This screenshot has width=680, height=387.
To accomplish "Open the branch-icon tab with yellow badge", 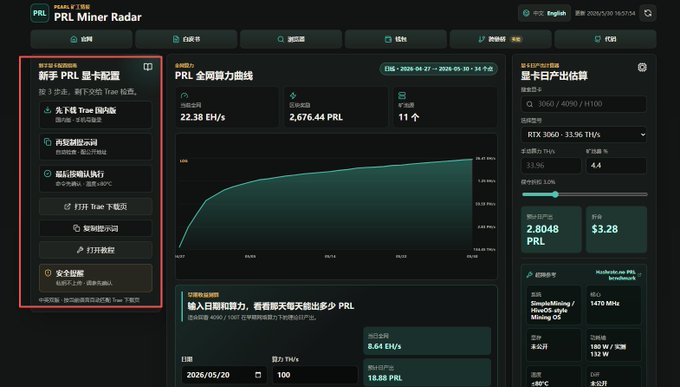I will pos(500,39).
